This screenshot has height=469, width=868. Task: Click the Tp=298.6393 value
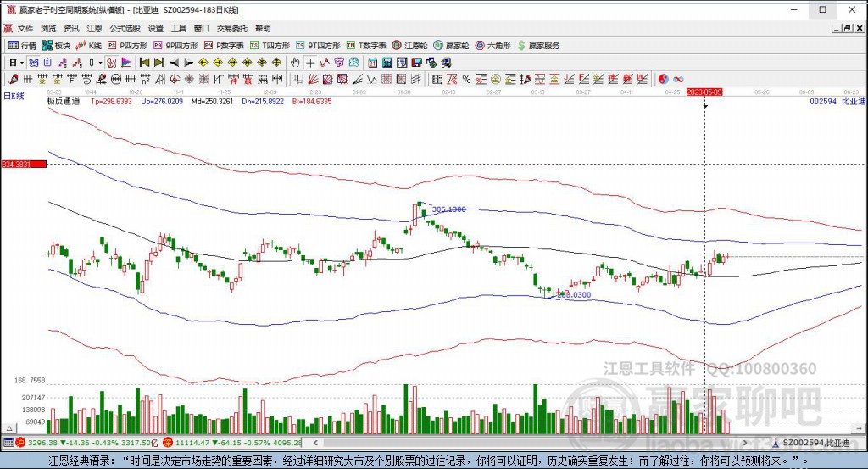coord(111,101)
